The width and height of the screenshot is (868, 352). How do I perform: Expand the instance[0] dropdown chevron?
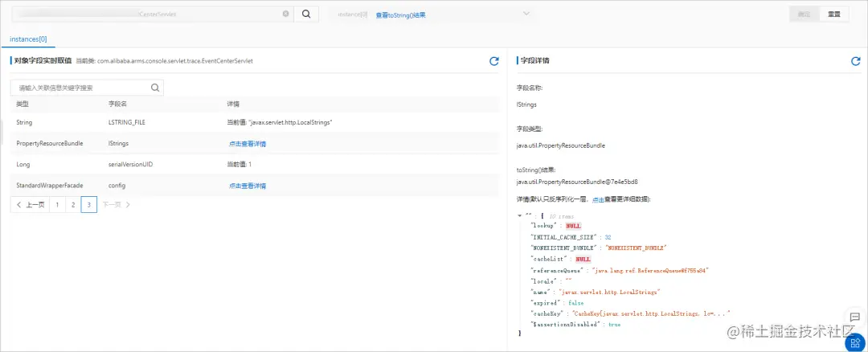pyautogui.click(x=526, y=14)
